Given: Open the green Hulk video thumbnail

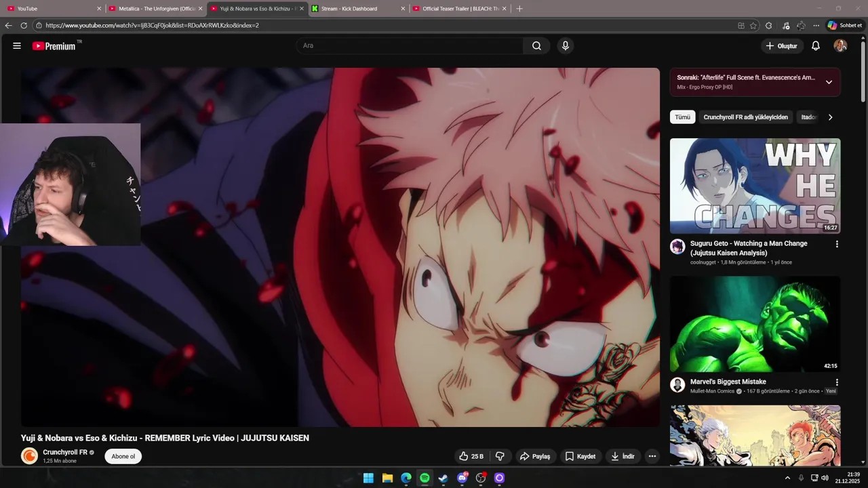Looking at the screenshot, I should coord(755,324).
